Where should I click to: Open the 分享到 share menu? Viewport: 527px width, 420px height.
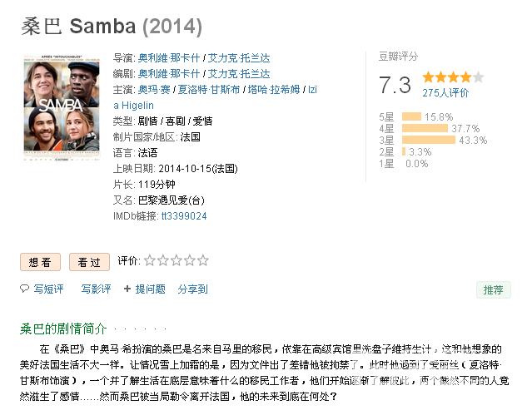[193, 289]
